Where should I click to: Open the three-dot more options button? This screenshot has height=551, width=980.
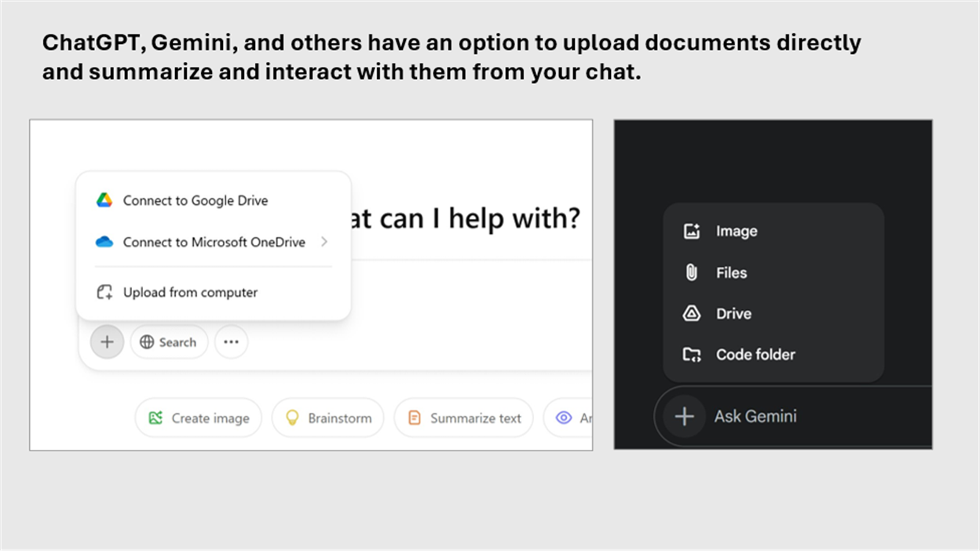[231, 342]
